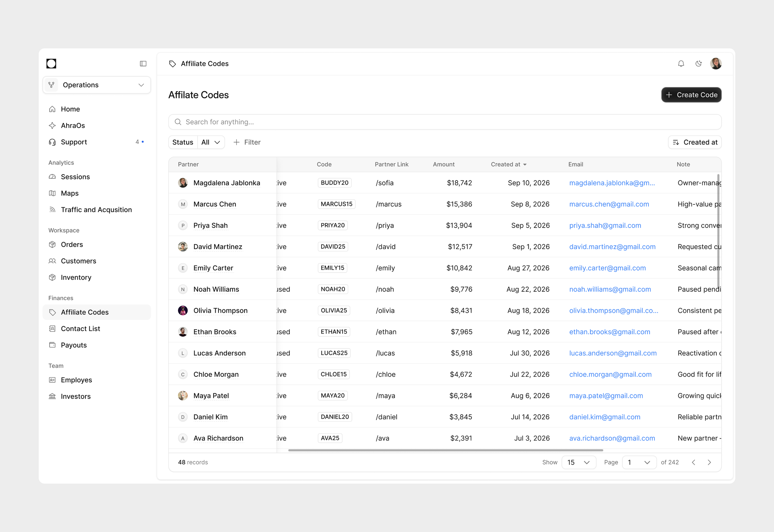Add a Filter
This screenshot has width=774, height=532.
pyautogui.click(x=247, y=142)
